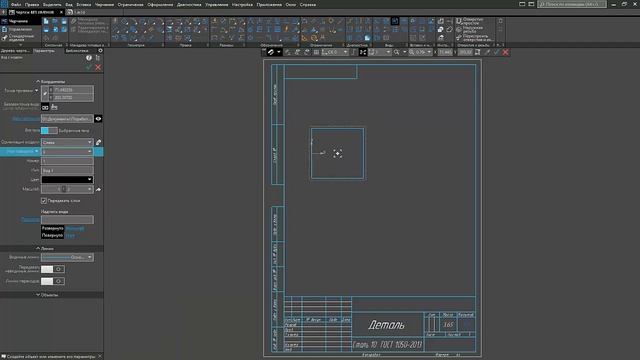Screen dimensions: 640x360
Task: Expand the Объекты section
Action: tap(47, 295)
